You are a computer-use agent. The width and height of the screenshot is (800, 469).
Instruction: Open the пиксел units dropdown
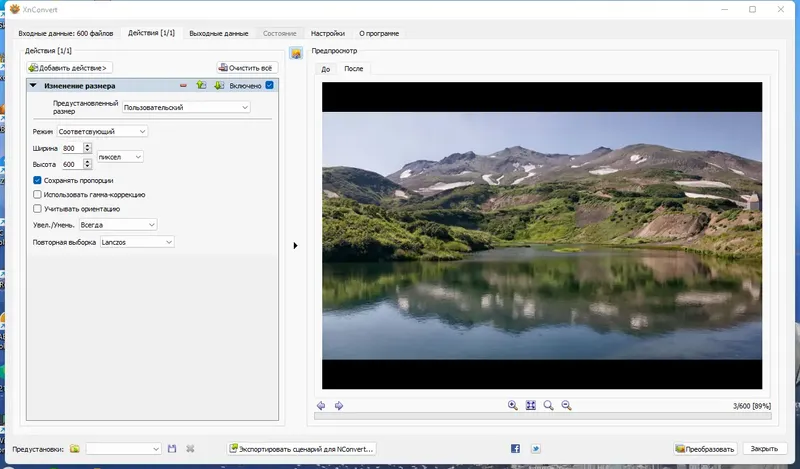120,157
